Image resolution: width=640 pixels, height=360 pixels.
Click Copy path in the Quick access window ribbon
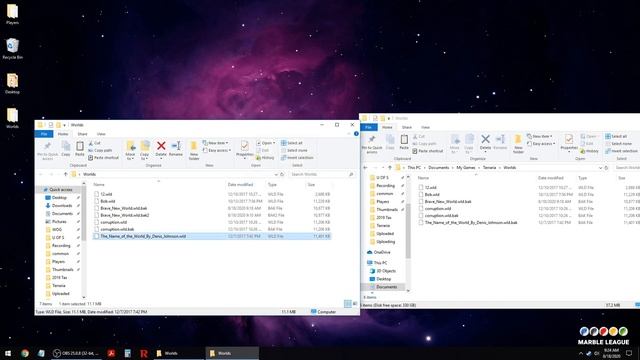(x=100, y=150)
